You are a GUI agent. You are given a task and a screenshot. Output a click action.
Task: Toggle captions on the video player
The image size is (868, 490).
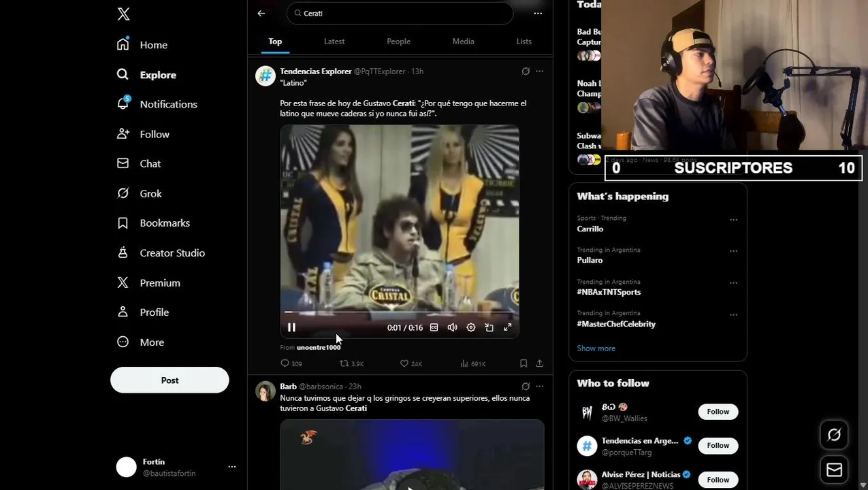click(x=434, y=327)
